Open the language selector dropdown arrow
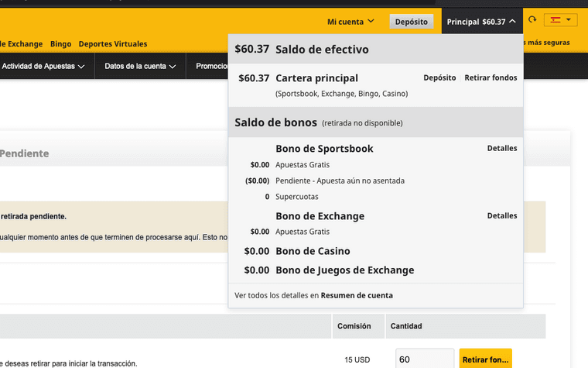Image resolution: width=588 pixels, height=368 pixels. tap(569, 20)
